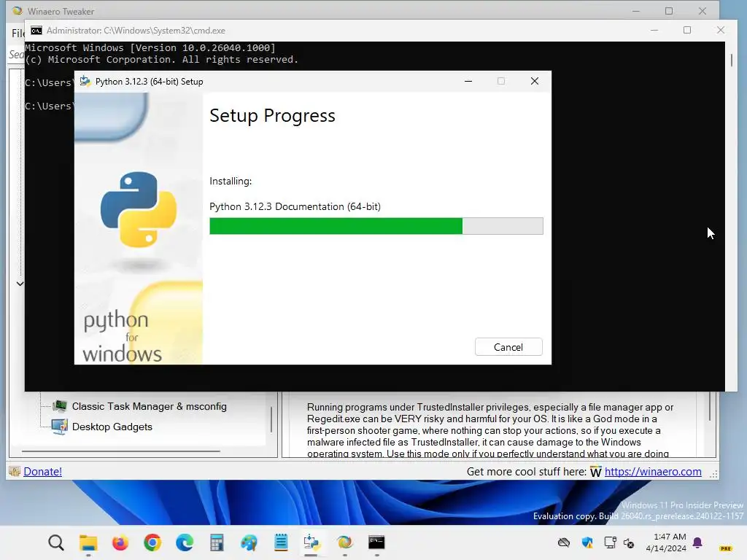The image size is (747, 560).
Task: Open the File menu in Winaero Tweaker
Action: point(18,33)
